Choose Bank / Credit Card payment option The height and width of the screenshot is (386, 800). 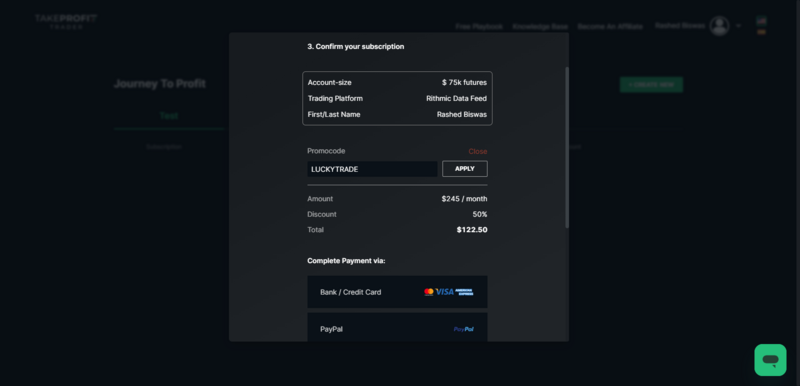click(397, 292)
